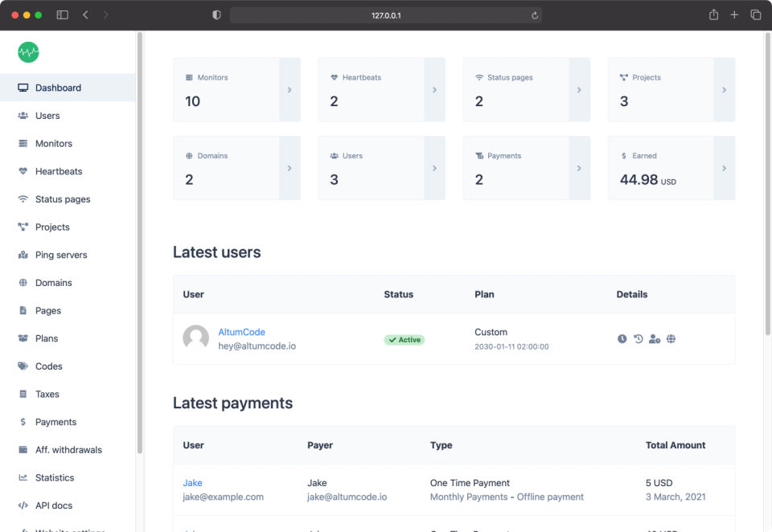Click the 'Total Amount' column header
This screenshot has height=532, width=772.
point(675,445)
